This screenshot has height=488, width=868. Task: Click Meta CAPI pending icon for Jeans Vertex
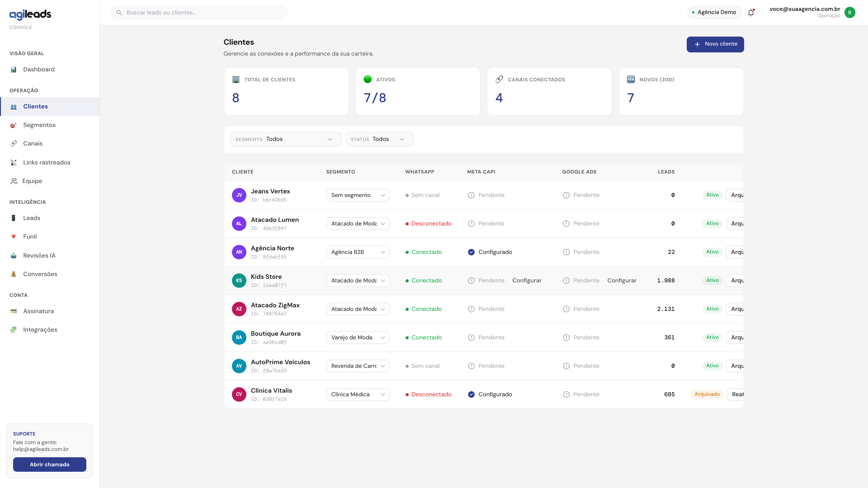471,195
